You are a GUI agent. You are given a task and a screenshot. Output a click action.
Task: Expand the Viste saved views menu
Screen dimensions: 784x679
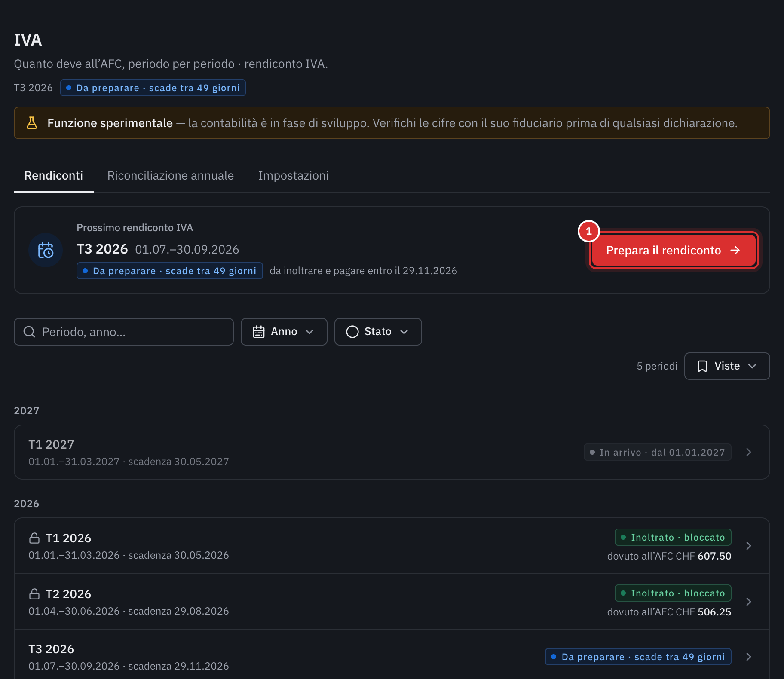727,366
